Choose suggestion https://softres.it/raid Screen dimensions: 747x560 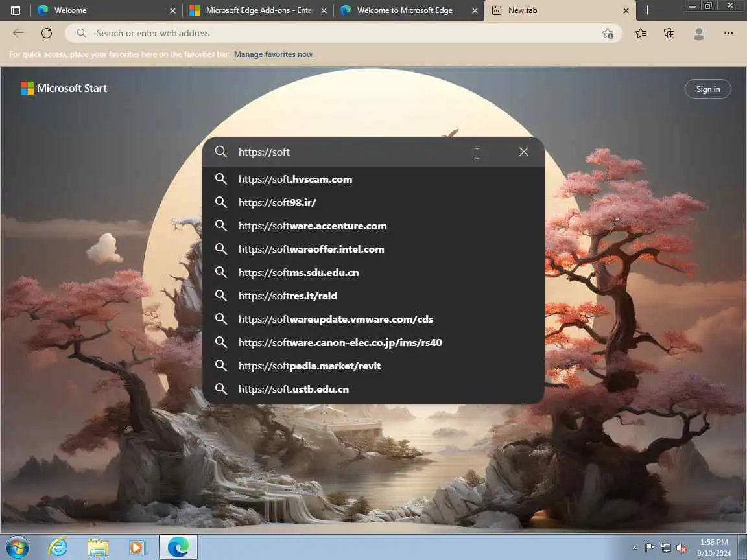pyautogui.click(x=373, y=296)
